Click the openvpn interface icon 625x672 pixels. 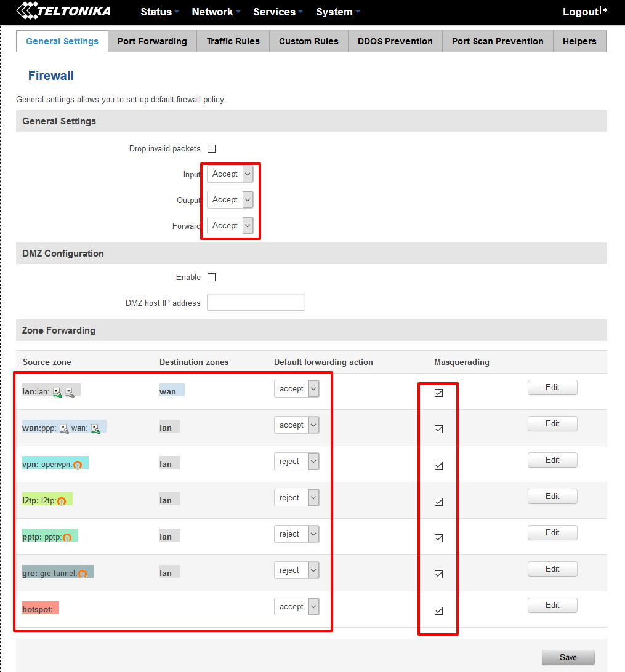click(78, 465)
